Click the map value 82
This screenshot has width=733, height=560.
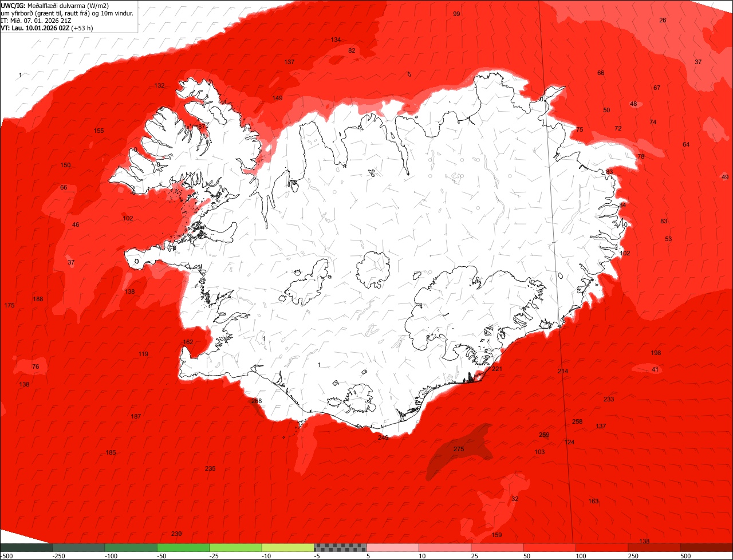[352, 50]
